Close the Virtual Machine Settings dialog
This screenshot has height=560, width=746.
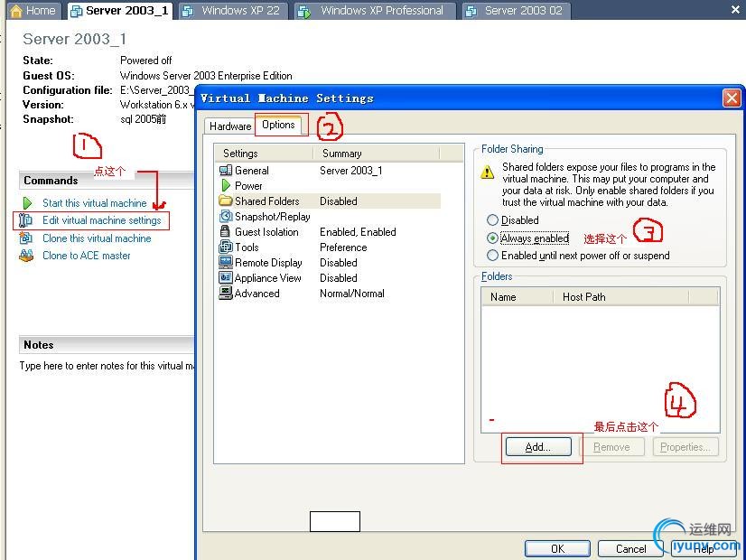tap(732, 98)
